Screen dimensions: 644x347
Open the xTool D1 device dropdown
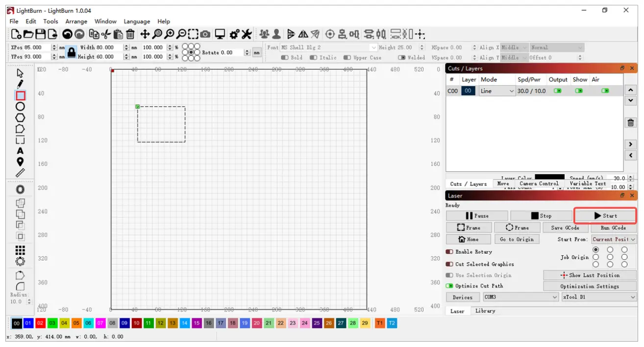point(599,297)
